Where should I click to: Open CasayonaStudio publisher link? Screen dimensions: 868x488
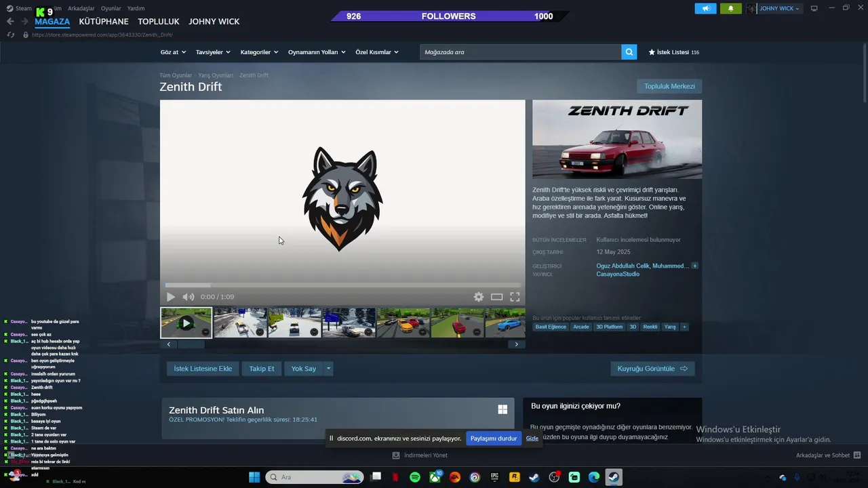coord(618,274)
